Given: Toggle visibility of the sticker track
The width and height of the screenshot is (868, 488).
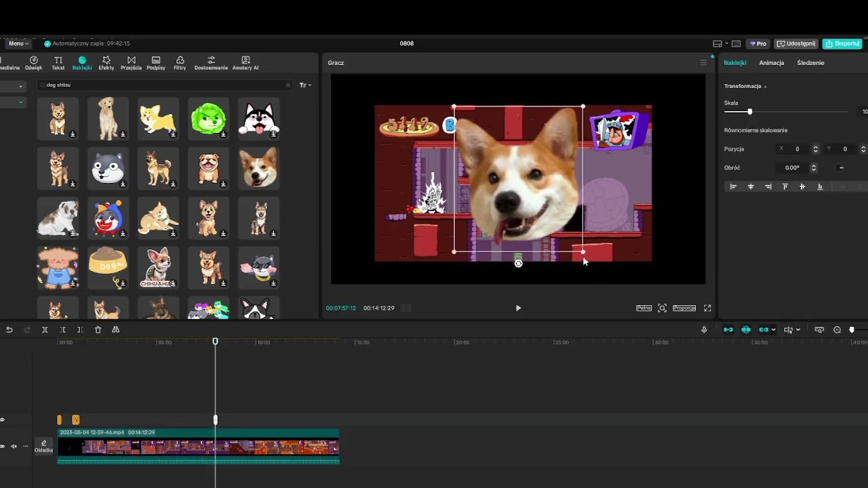Looking at the screenshot, I should [3, 420].
